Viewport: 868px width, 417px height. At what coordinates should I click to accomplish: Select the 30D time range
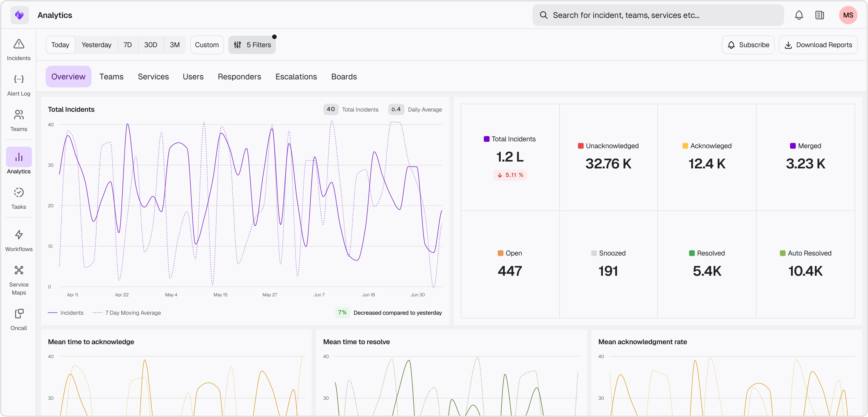click(x=151, y=45)
